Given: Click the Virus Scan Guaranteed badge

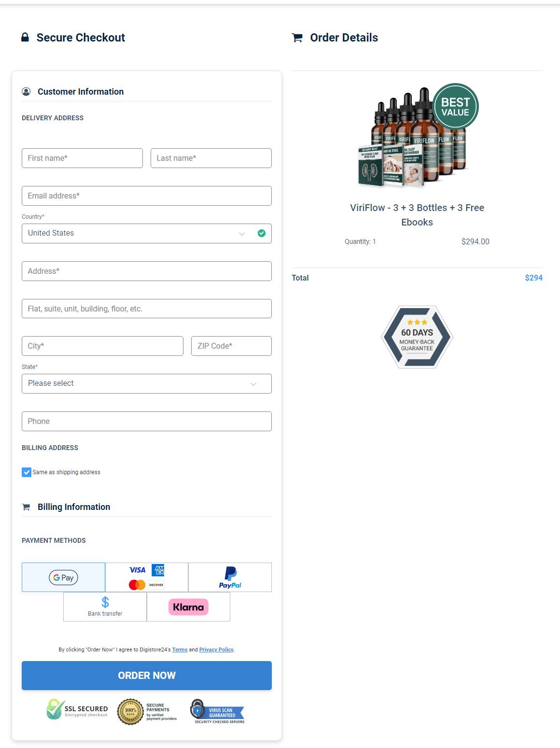Looking at the screenshot, I should (217, 711).
